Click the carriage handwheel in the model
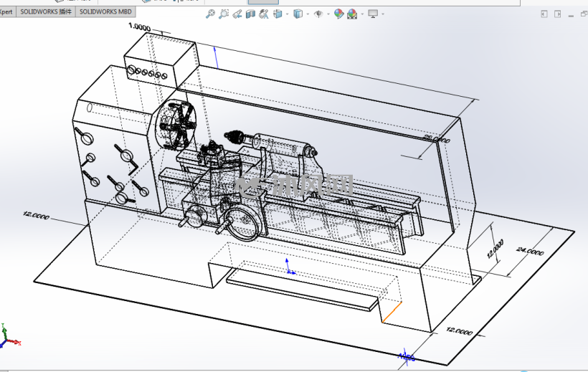 (x=244, y=224)
